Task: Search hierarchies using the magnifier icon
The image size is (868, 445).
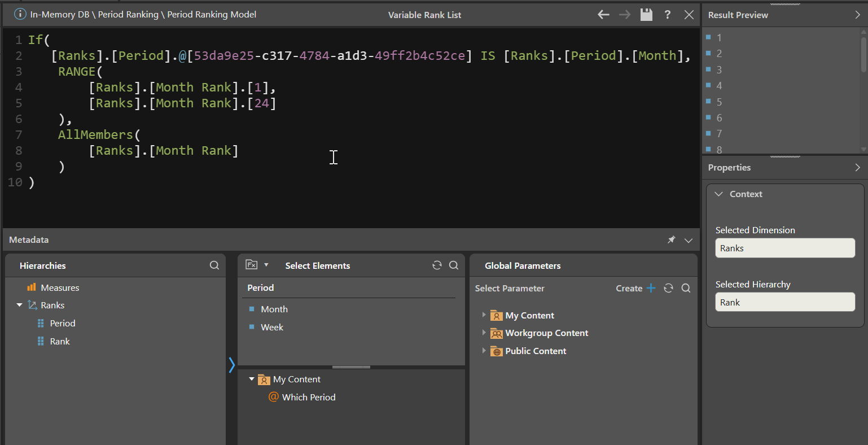Action: (214, 265)
